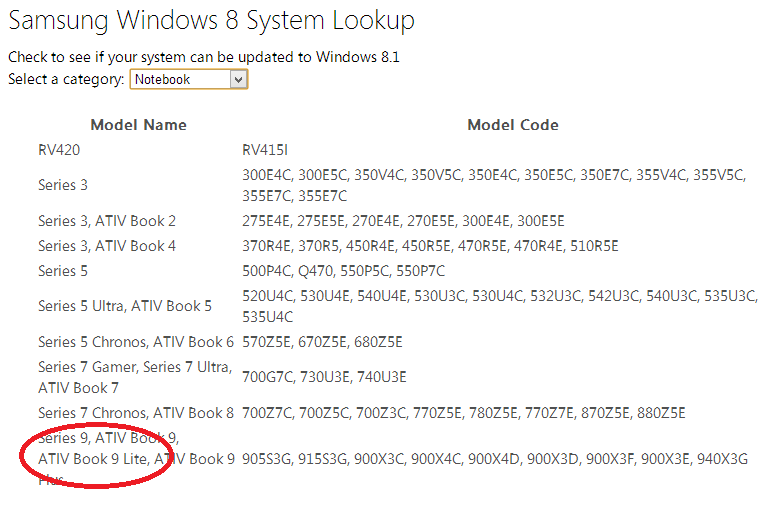Select the model codes starting with 300E4C
The width and height of the screenshot is (775, 507).
pyautogui.click(x=494, y=185)
